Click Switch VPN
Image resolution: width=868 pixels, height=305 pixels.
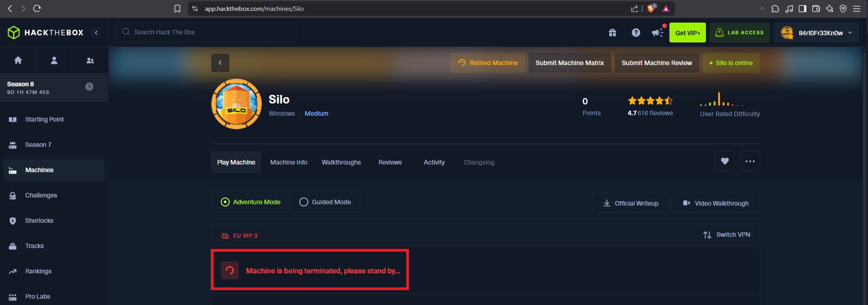point(727,235)
